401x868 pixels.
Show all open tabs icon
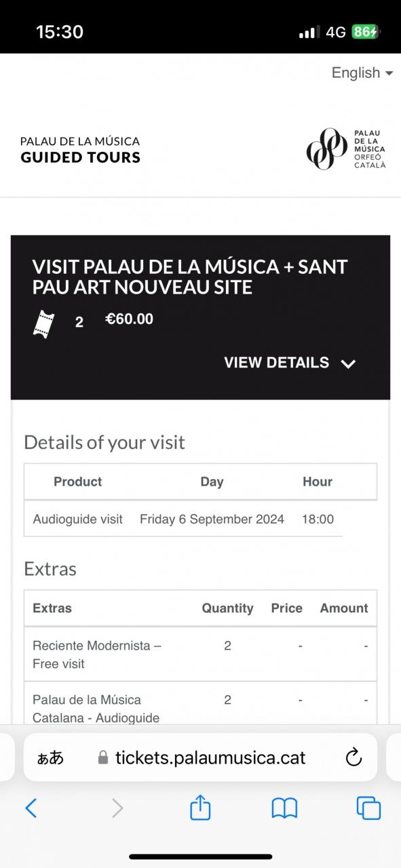[368, 808]
